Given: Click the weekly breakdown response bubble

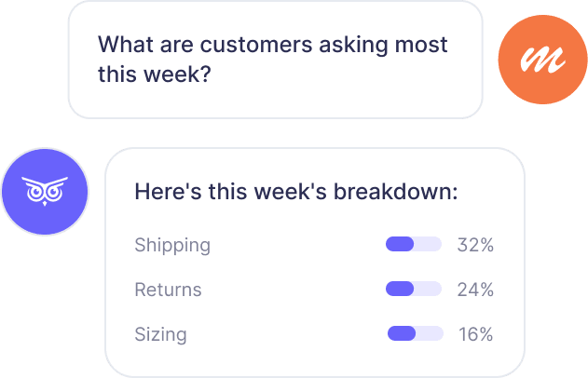Looking at the screenshot, I should point(315,263).
